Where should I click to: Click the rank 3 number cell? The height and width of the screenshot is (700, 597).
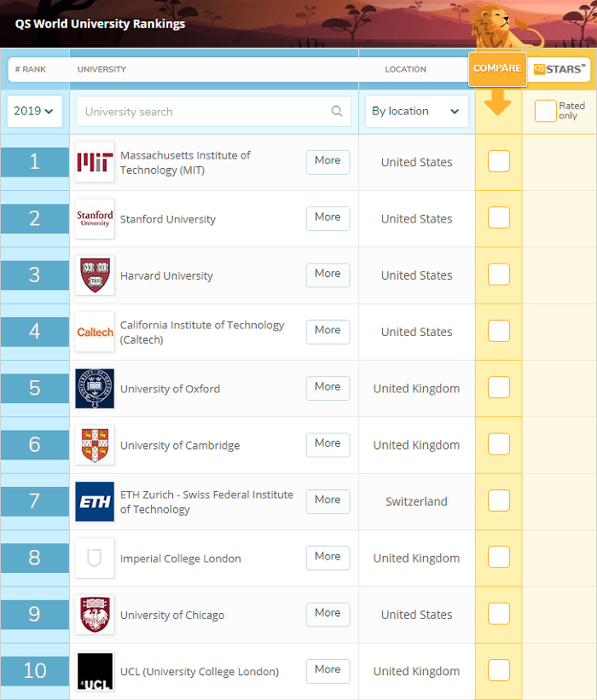[x=35, y=275]
